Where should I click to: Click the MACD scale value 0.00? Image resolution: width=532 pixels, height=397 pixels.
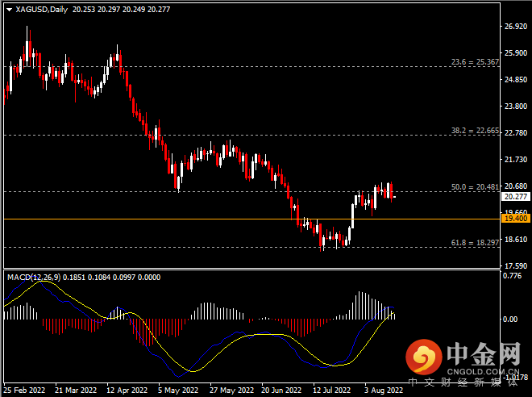point(510,320)
